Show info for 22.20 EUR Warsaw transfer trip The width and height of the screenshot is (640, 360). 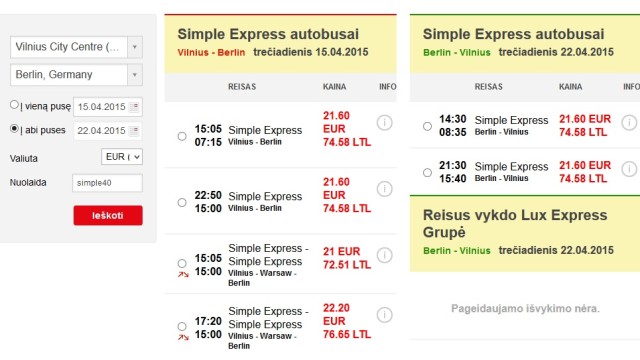tap(384, 315)
